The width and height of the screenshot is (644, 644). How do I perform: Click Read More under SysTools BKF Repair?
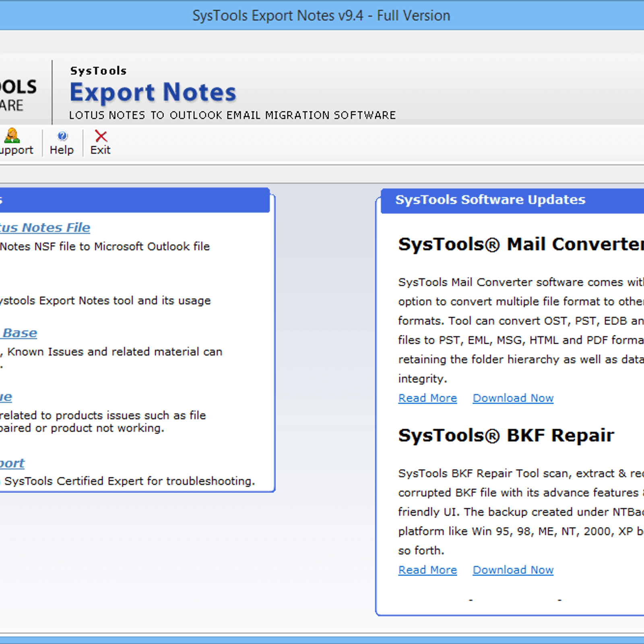coord(427,570)
